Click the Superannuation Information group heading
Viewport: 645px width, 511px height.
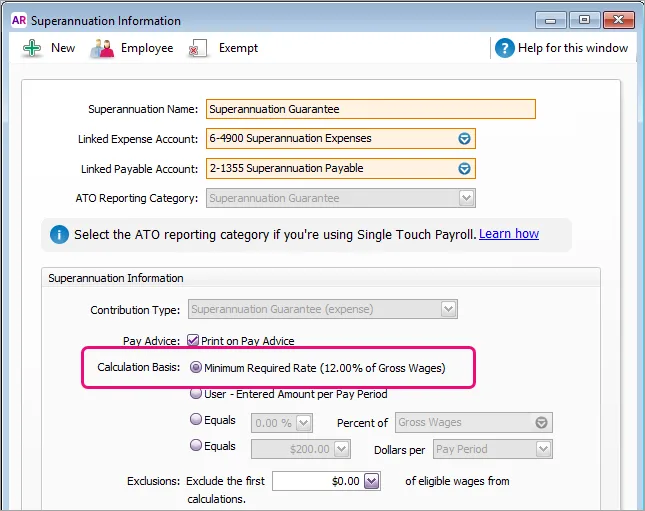coord(116,278)
